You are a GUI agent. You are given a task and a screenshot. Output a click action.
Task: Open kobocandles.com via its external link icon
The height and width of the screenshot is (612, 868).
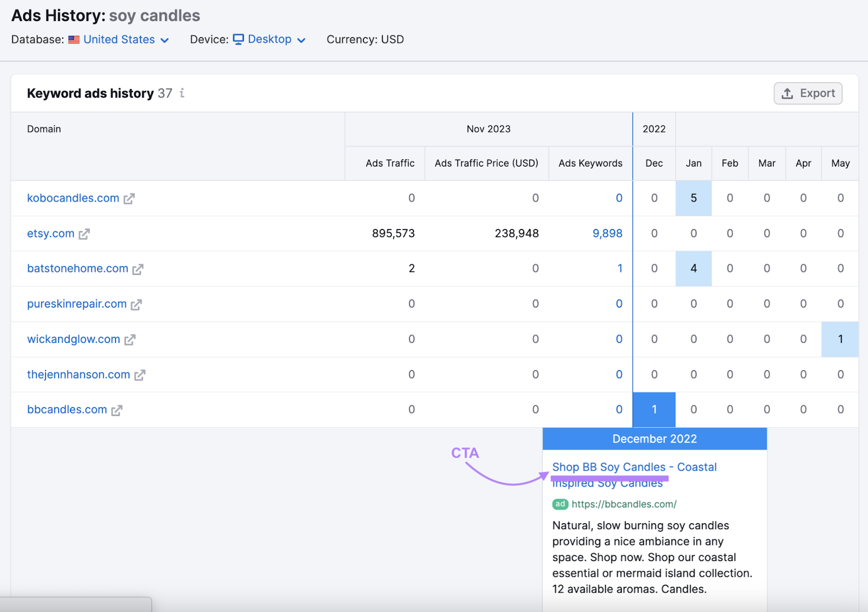[x=129, y=198]
